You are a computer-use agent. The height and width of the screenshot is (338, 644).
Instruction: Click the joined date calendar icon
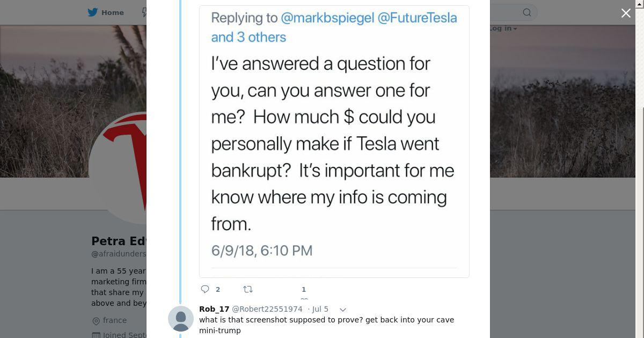[x=96, y=335]
